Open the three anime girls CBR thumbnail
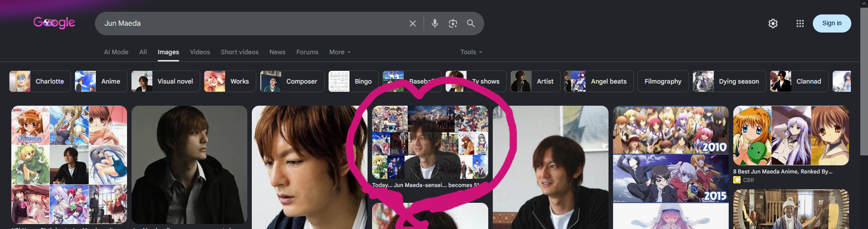 point(791,136)
